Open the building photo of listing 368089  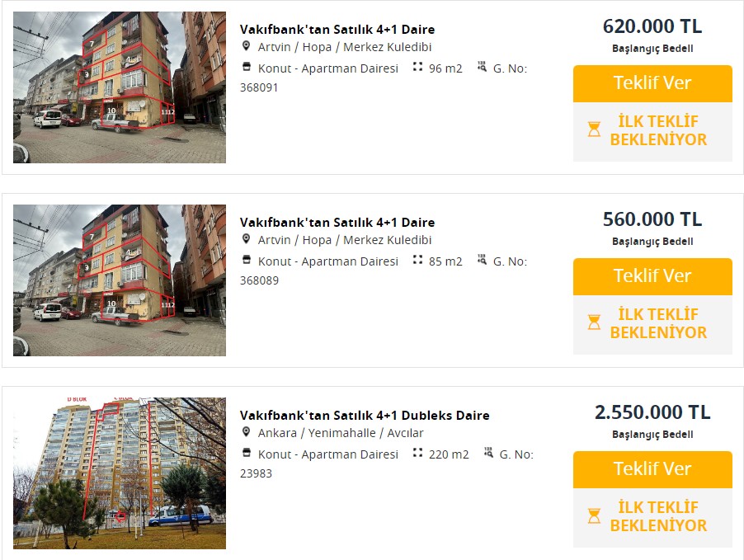tap(120, 280)
